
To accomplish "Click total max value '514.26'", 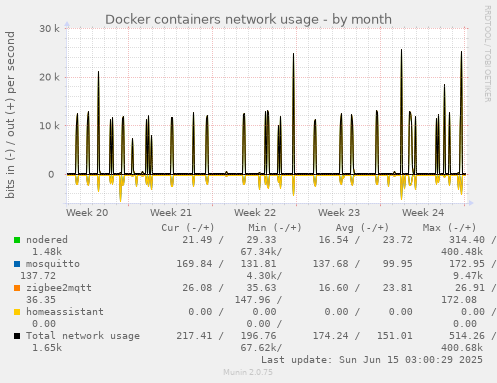I will click(467, 336).
